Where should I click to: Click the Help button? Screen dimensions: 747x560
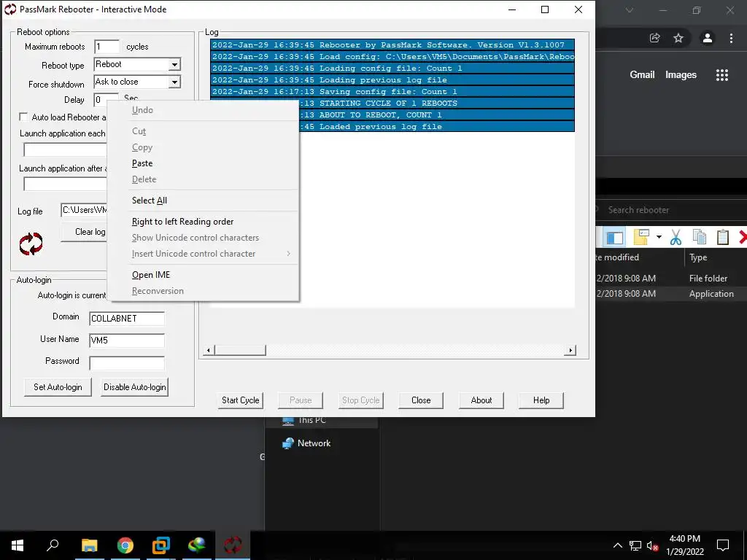[541, 400]
